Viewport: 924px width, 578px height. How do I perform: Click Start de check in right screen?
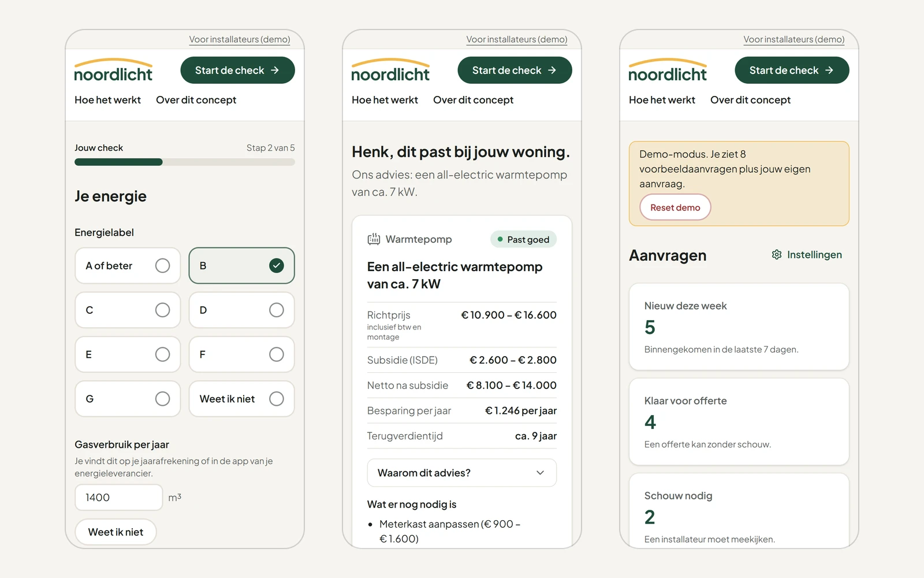coord(792,71)
